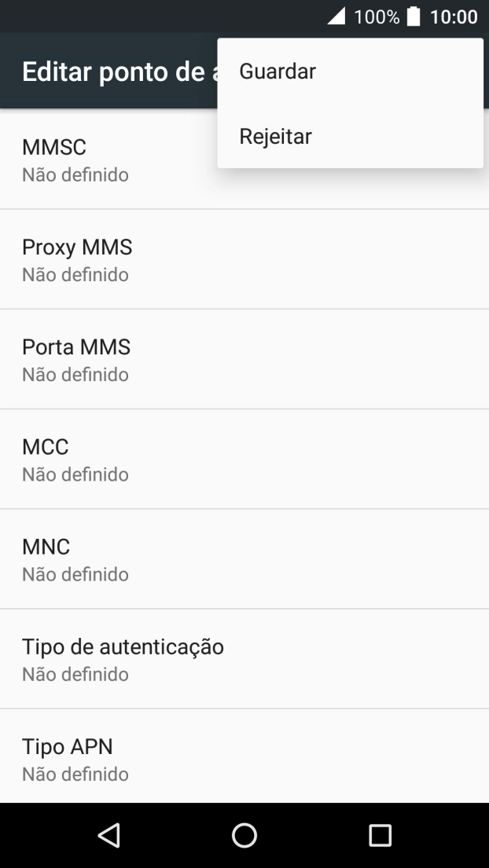The image size is (489, 868).
Task: Tap the battery icon in status bar
Action: click(413, 16)
